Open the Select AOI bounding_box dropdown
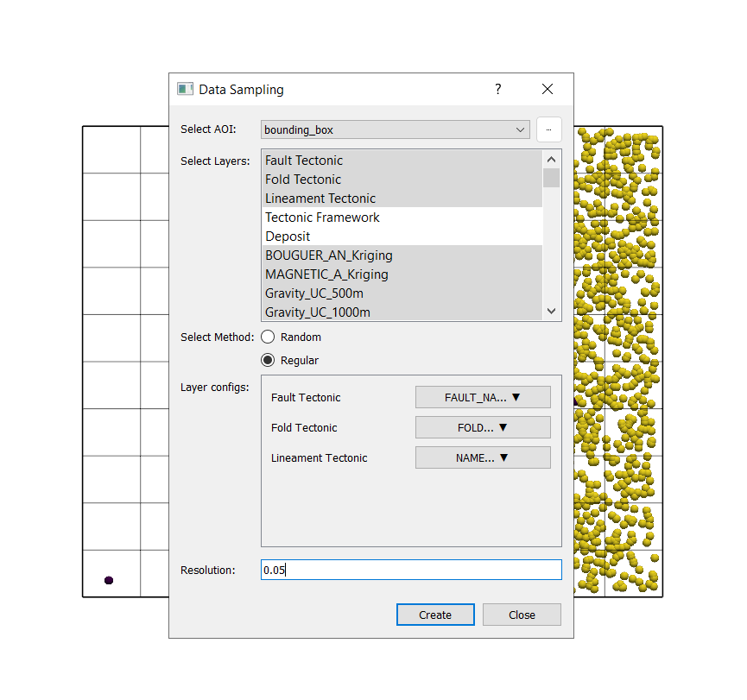747x700 pixels. pos(396,129)
